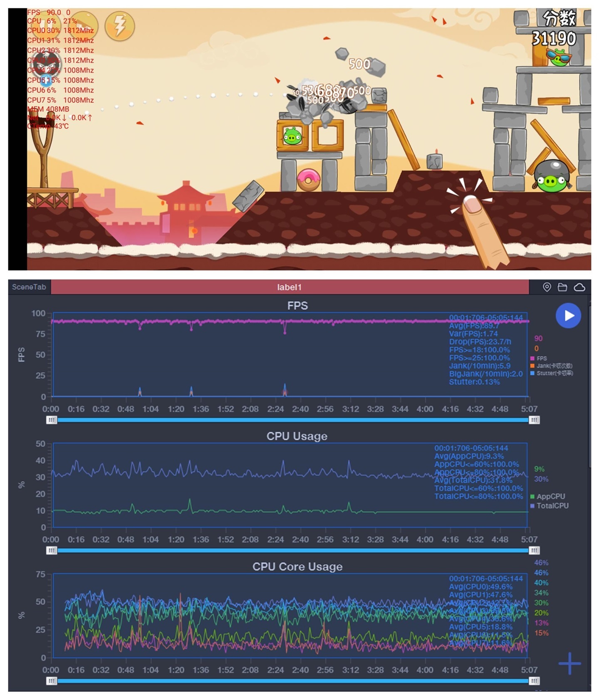This screenshot has height=700, width=599.
Task: Tap the restart level button in game
Action: 83,26
